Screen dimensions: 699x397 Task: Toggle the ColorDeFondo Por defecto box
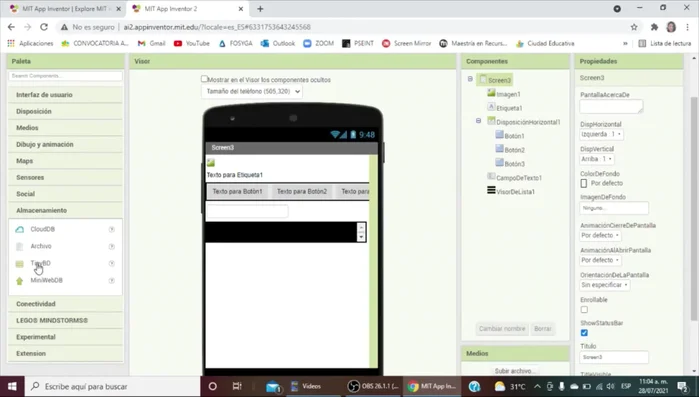click(x=584, y=183)
